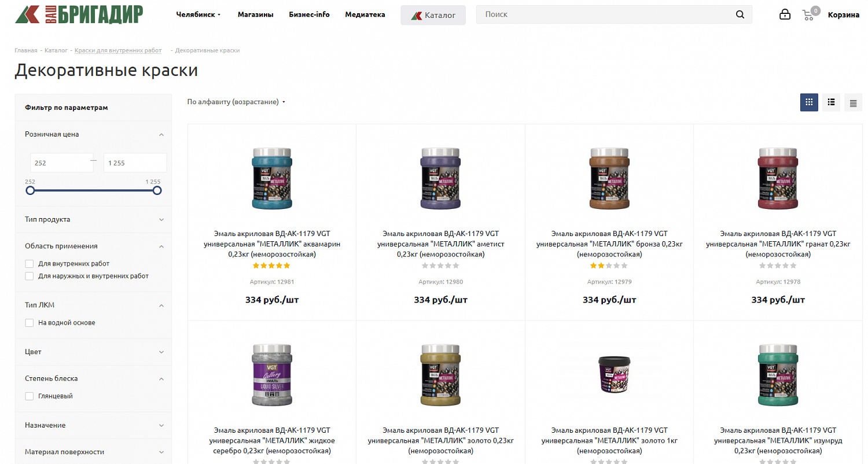
Task: Open the По алфавиту sorting dropdown
Action: [x=236, y=102]
